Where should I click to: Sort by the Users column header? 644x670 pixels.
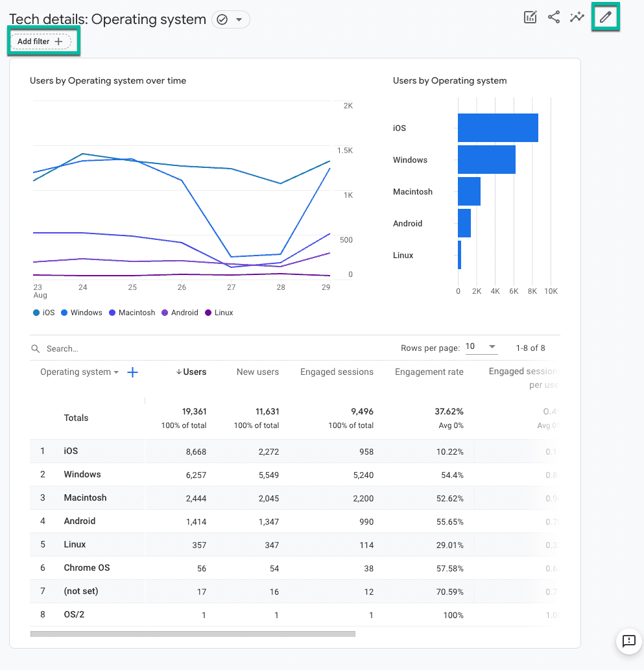pyautogui.click(x=191, y=372)
